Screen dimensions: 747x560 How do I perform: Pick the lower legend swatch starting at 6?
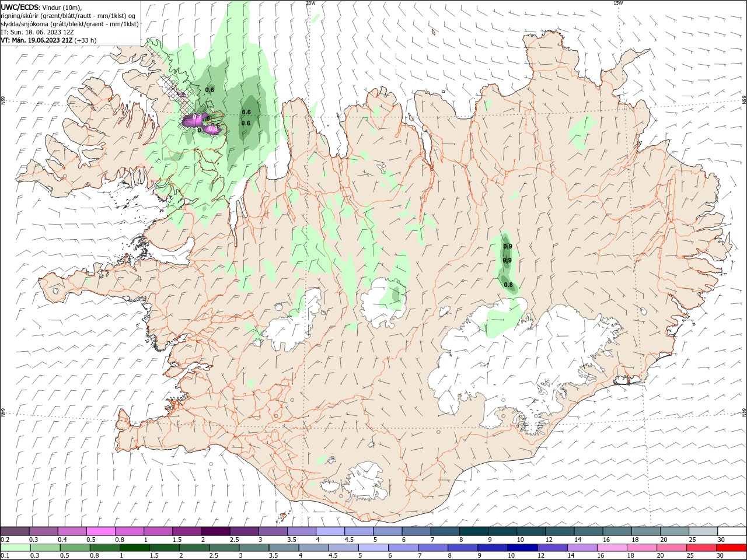tap(403, 548)
